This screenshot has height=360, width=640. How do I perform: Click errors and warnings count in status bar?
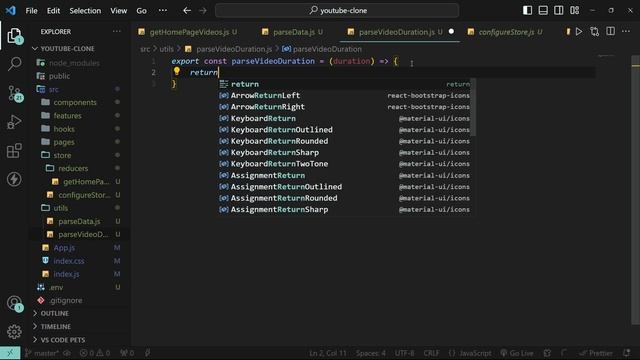pyautogui.click(x=95, y=353)
